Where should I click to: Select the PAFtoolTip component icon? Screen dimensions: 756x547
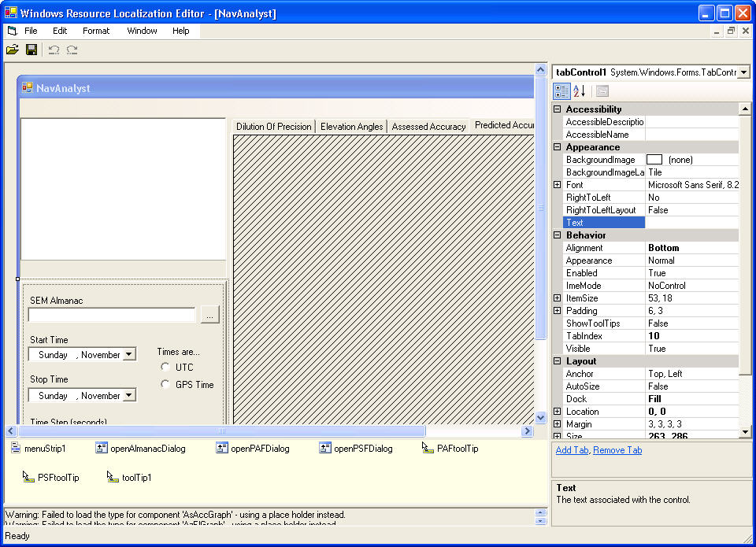pyautogui.click(x=428, y=448)
